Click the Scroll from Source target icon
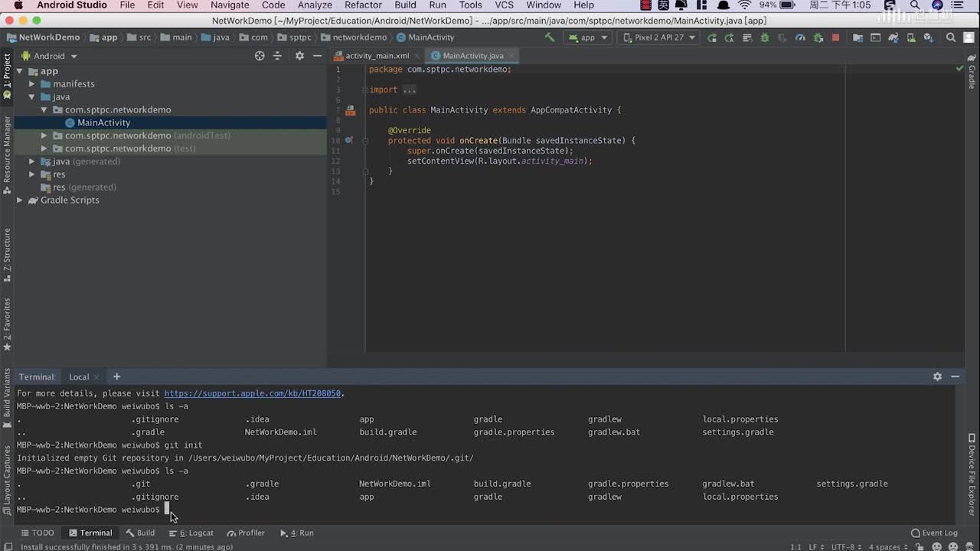The width and height of the screenshot is (980, 551). pyautogui.click(x=260, y=56)
